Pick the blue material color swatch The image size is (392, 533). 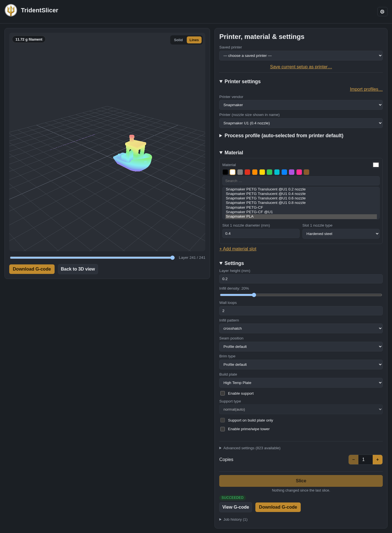pyautogui.click(x=284, y=172)
